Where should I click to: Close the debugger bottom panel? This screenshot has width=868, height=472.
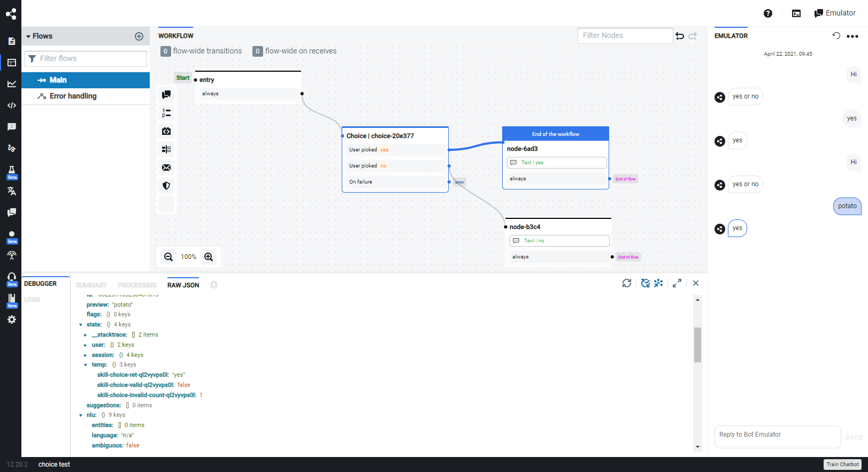click(696, 283)
